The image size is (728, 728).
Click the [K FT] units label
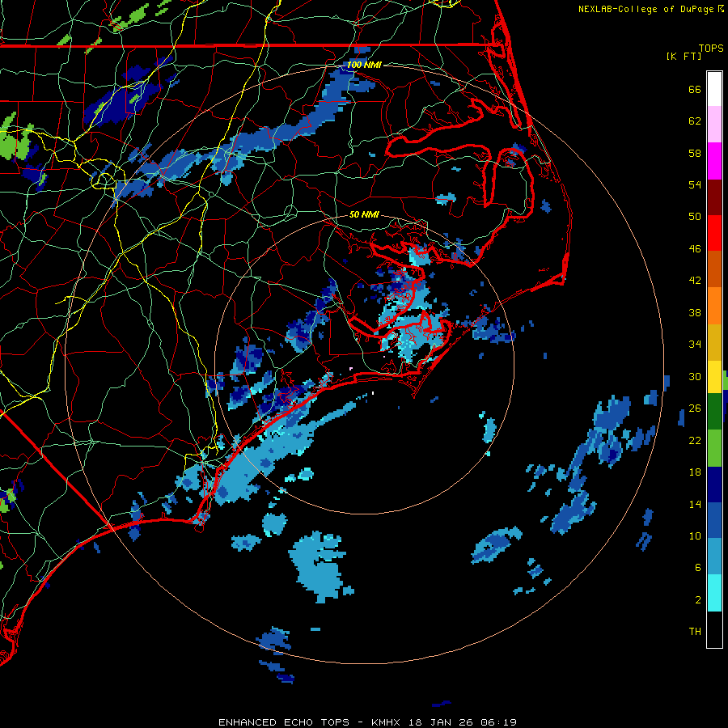click(x=684, y=56)
